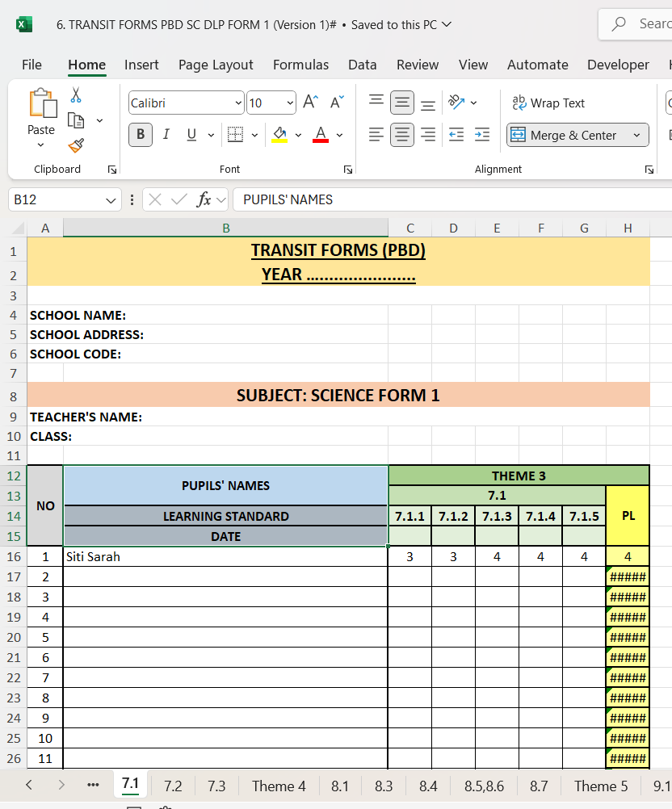The width and height of the screenshot is (672, 809).
Task: Click the Copy icon
Action: [76, 120]
